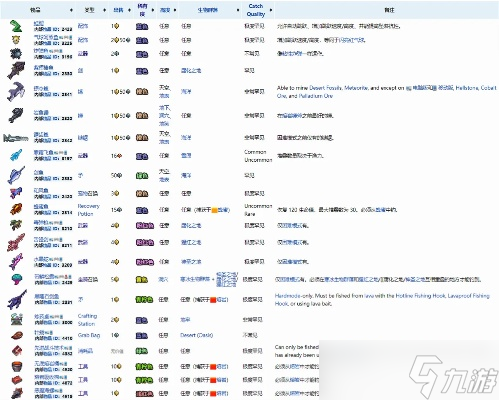This screenshot has width=499, height=400.
Task: Click the dark spiky ball item icon
Action: 15,54
